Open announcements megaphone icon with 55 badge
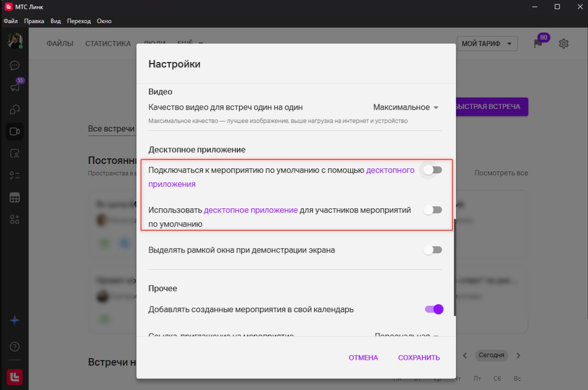The width and height of the screenshot is (588, 390). 15,87
